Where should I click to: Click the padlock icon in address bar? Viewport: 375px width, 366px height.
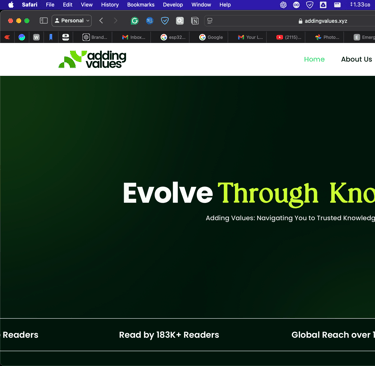pos(300,21)
